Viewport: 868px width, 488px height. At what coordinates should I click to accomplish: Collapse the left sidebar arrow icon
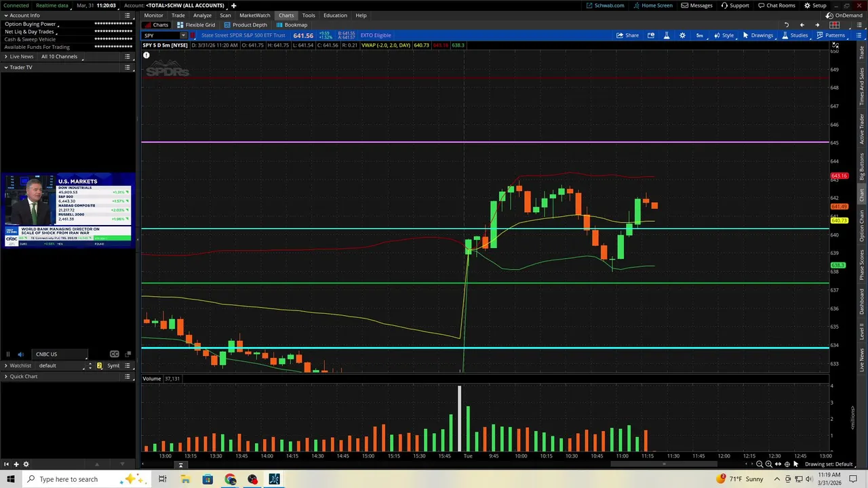[6, 464]
